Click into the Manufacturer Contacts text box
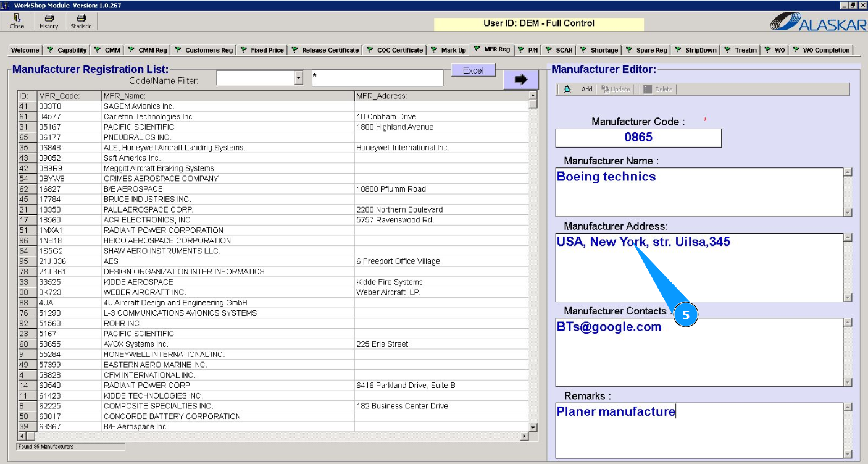The width and height of the screenshot is (868, 464). pyautogui.click(x=699, y=352)
